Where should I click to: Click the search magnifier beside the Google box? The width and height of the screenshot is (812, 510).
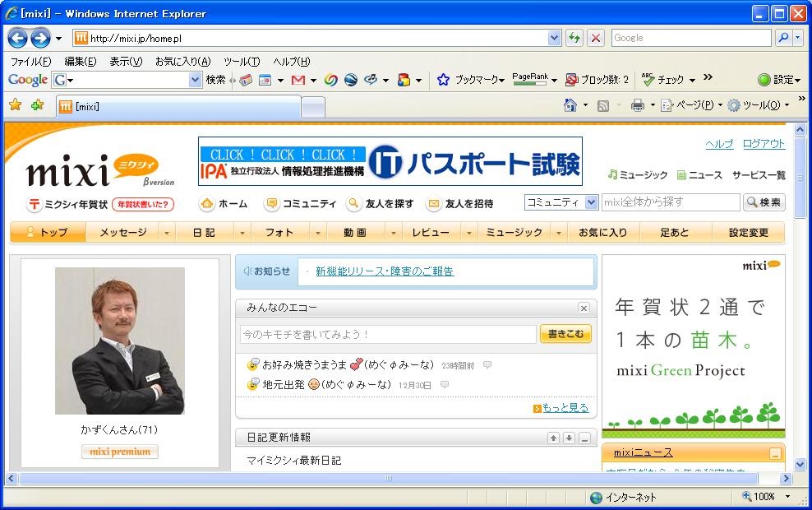point(783,37)
